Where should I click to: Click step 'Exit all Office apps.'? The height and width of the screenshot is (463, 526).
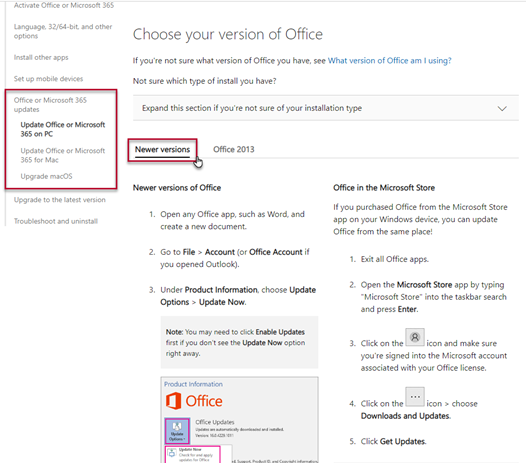point(394,259)
